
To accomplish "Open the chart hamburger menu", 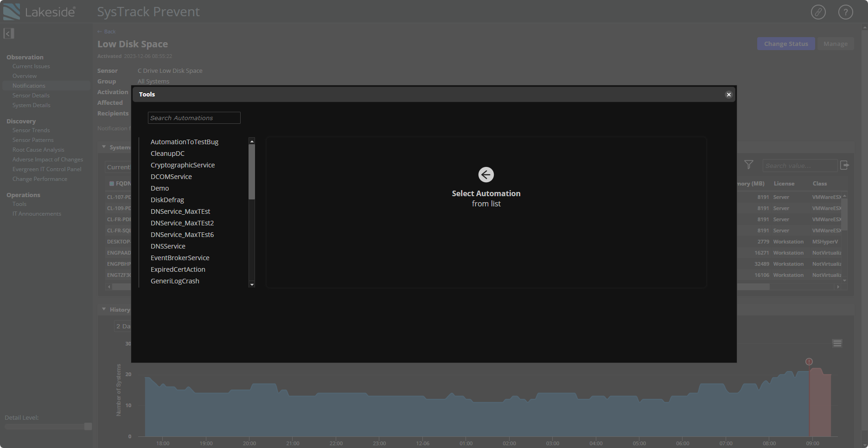I will pyautogui.click(x=837, y=343).
